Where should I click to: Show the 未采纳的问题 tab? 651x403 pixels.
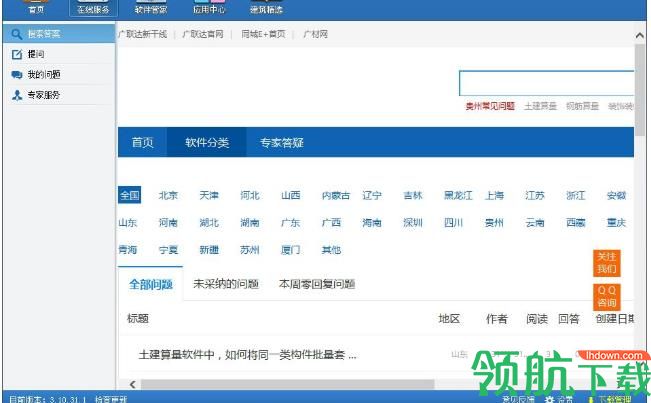[226, 284]
